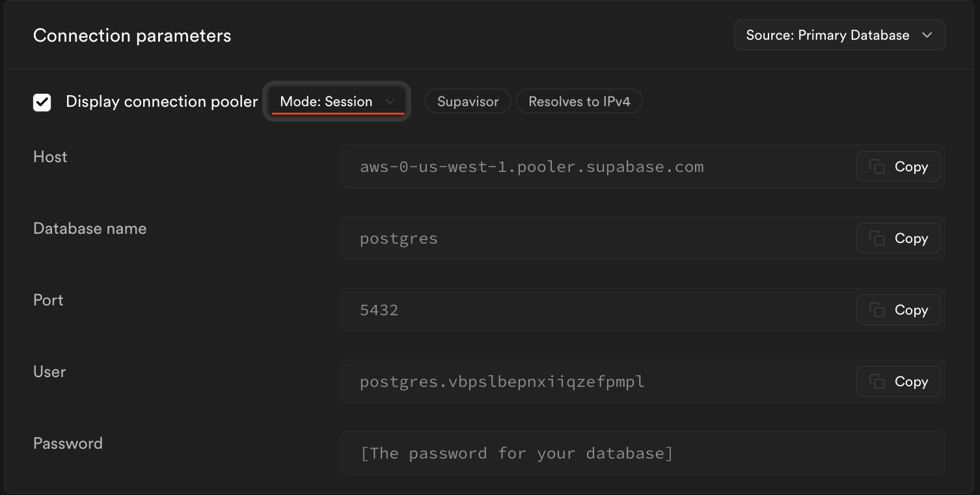
Task: Copy the pooler User credential string
Action: 898,381
